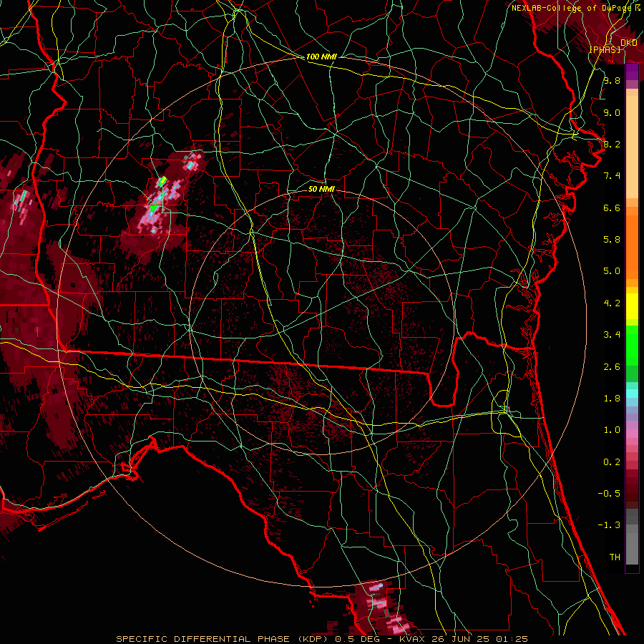
Task: Click the 'SPECIFIC DIFFERENTIAL PHASE (KDP)' caption text
Action: (225, 639)
